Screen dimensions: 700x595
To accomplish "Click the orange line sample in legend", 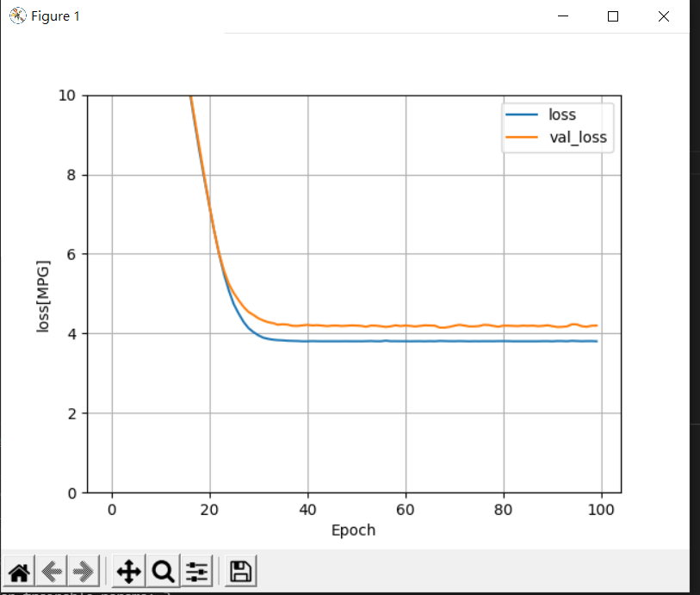I will tap(522, 138).
